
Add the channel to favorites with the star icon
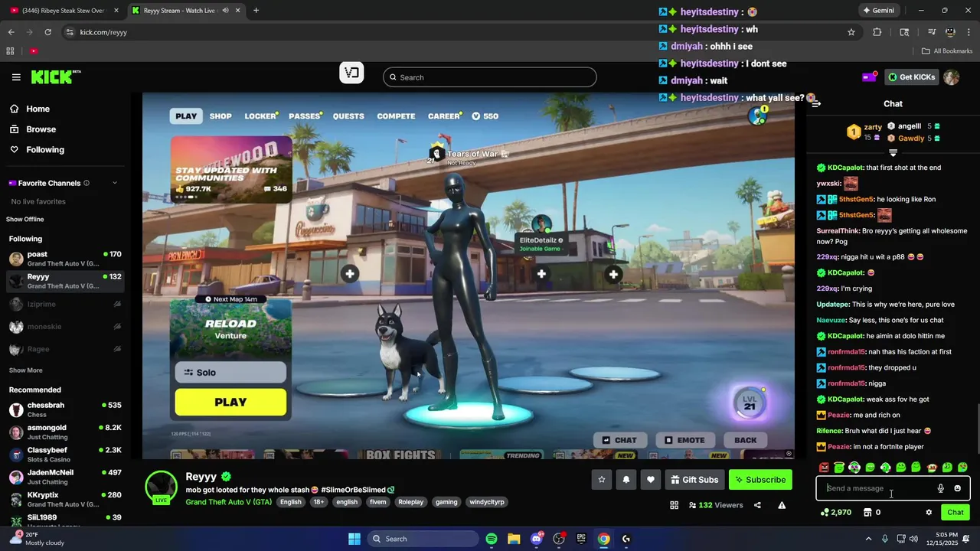pos(602,480)
